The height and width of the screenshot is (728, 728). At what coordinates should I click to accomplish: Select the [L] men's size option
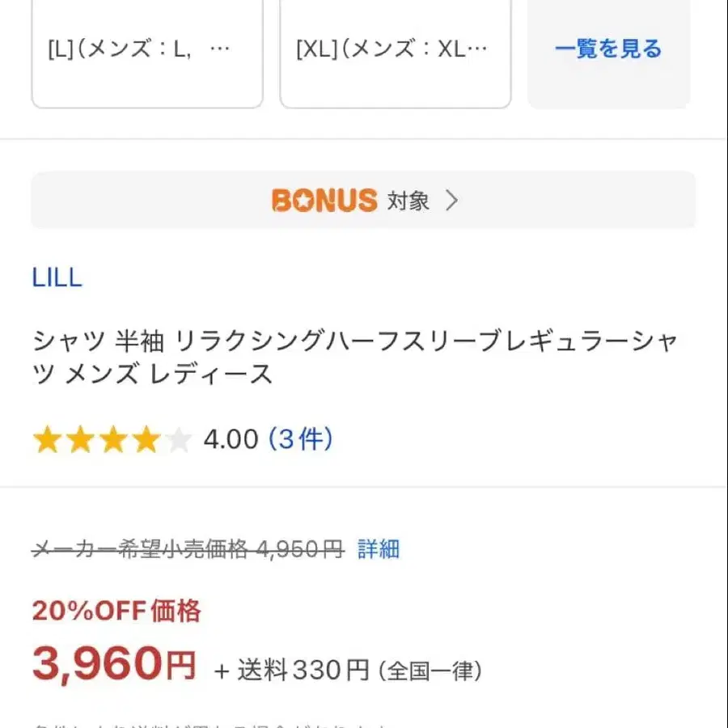coord(147,53)
